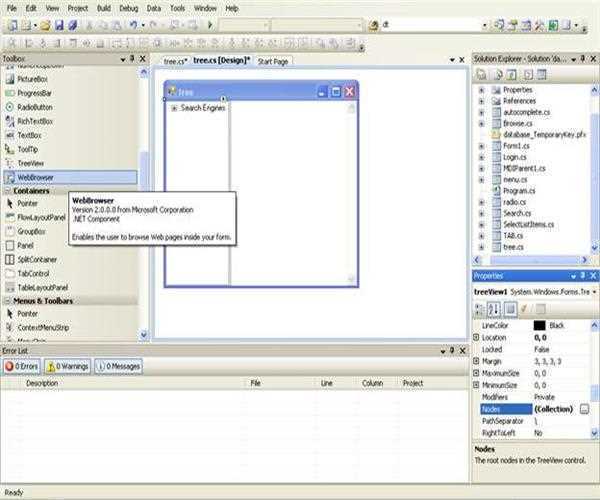Select the WebBrowser item in Toolbox

[70, 177]
